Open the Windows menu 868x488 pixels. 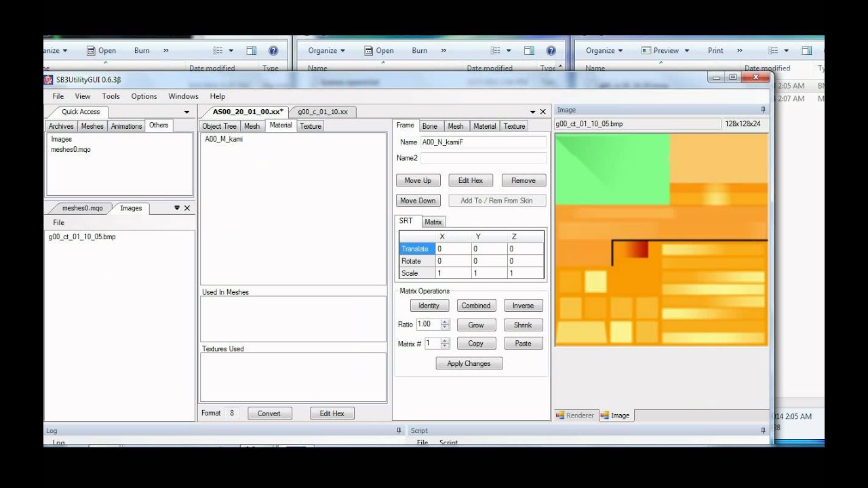[x=183, y=96]
